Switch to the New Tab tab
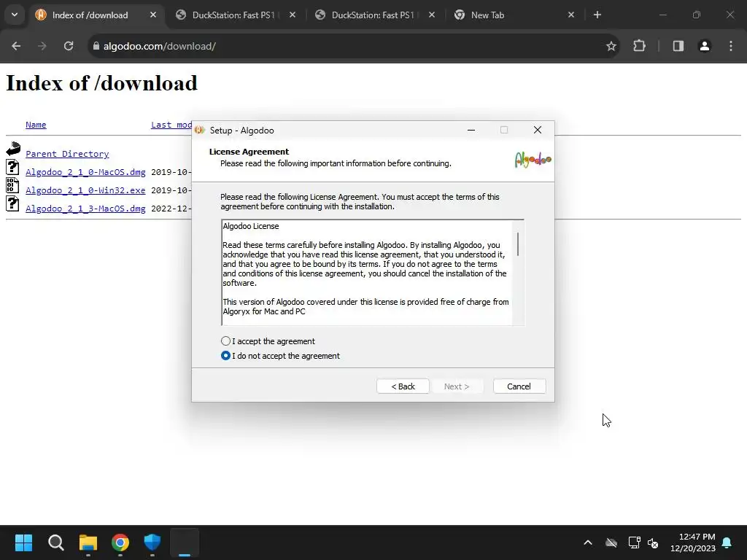747x560 pixels. pos(487,15)
